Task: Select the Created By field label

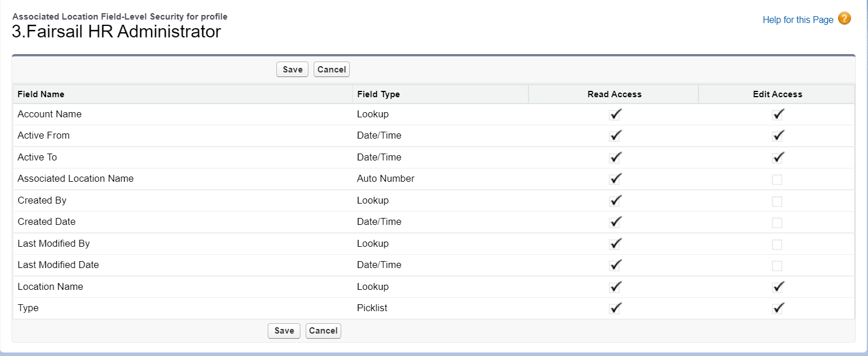Action: click(x=42, y=200)
